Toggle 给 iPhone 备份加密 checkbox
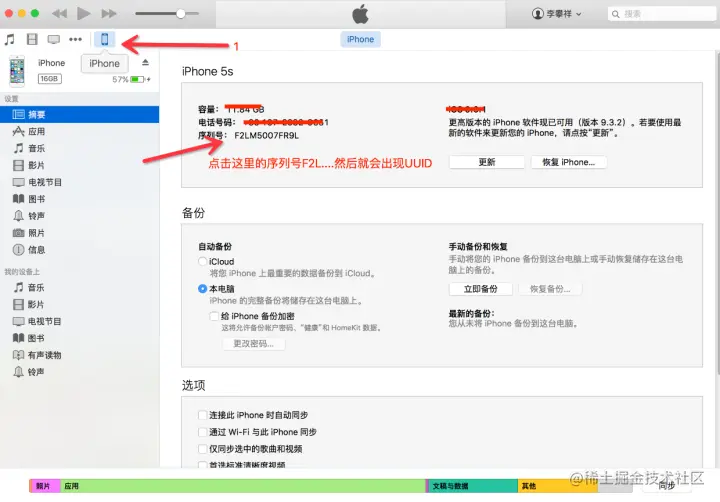Image resolution: width=720 pixels, height=502 pixels. click(214, 316)
